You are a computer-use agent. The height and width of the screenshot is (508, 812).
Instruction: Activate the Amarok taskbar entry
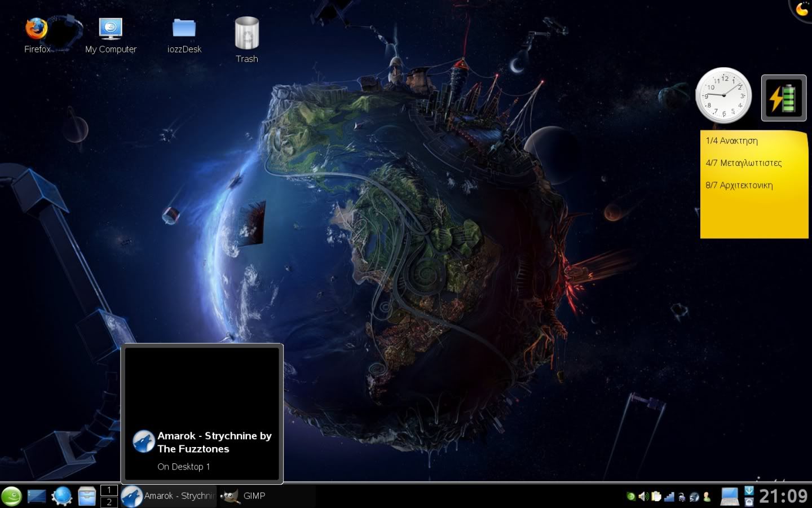coord(169,496)
